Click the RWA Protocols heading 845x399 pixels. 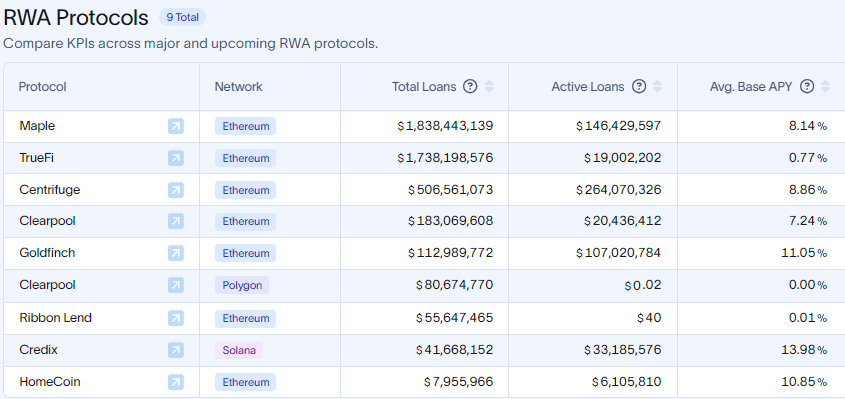76,18
